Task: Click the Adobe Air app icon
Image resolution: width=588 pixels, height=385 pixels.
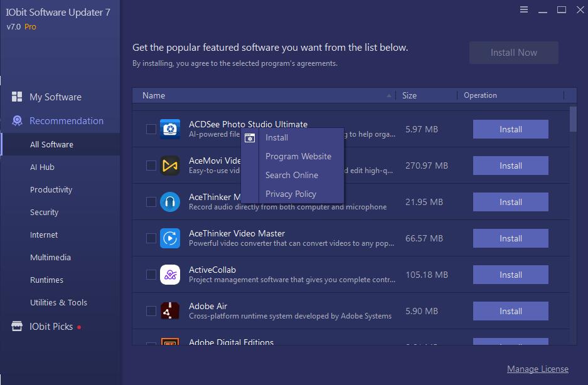Action: coord(170,311)
